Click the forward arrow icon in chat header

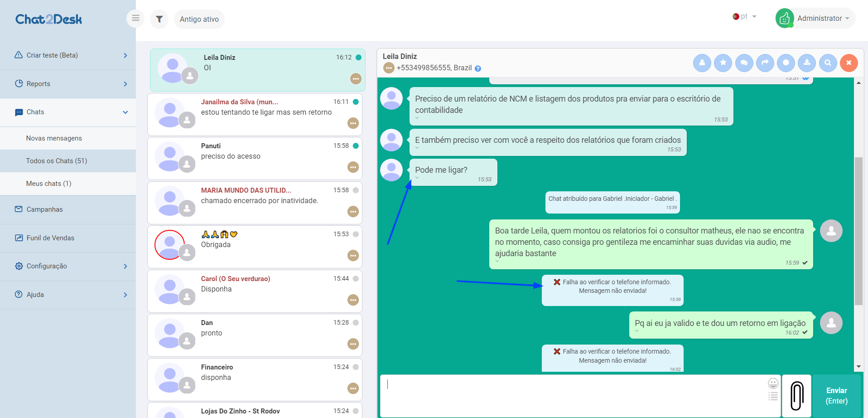[x=765, y=63]
